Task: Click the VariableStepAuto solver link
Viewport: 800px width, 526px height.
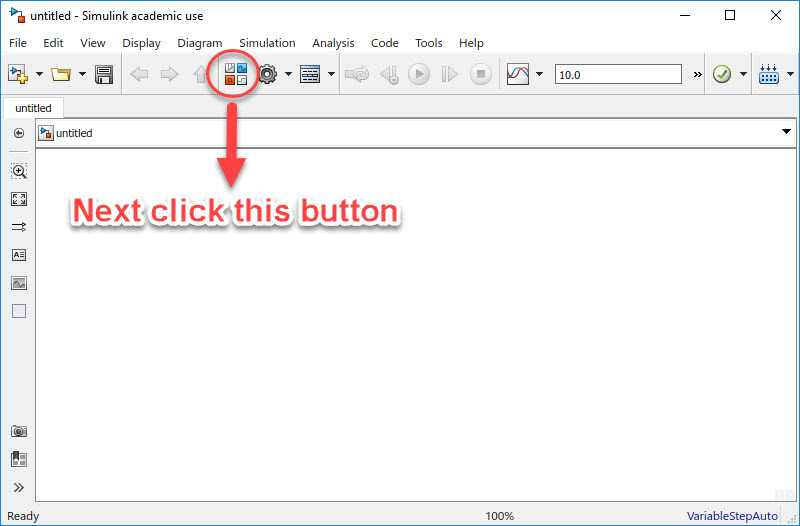Action: [732, 516]
